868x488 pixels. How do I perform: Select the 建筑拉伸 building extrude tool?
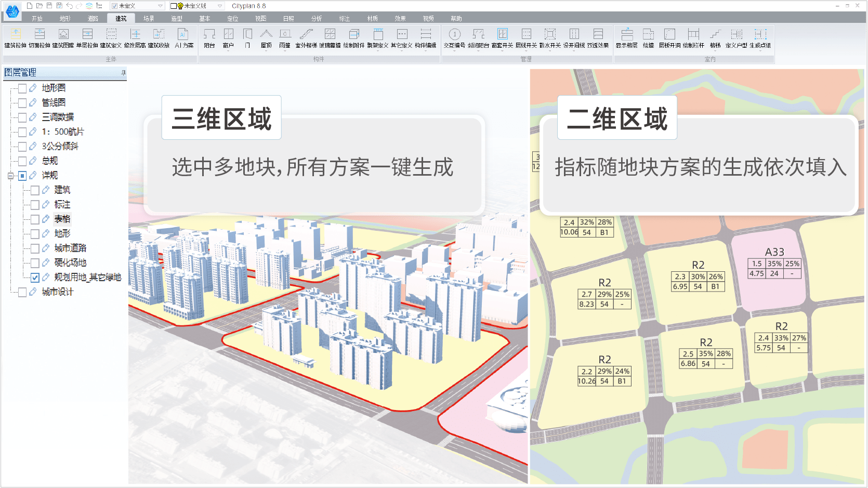click(16, 38)
